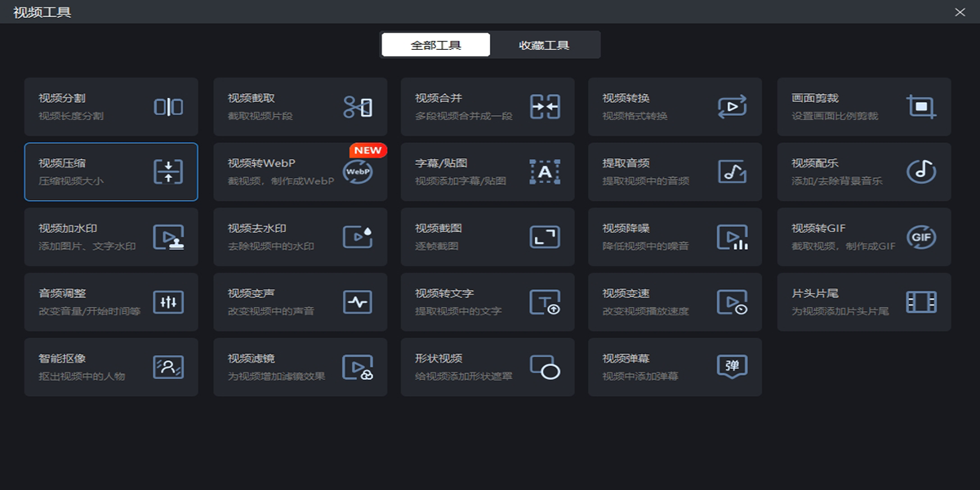980x490 pixels.
Task: Click the video split icon
Action: [x=168, y=107]
